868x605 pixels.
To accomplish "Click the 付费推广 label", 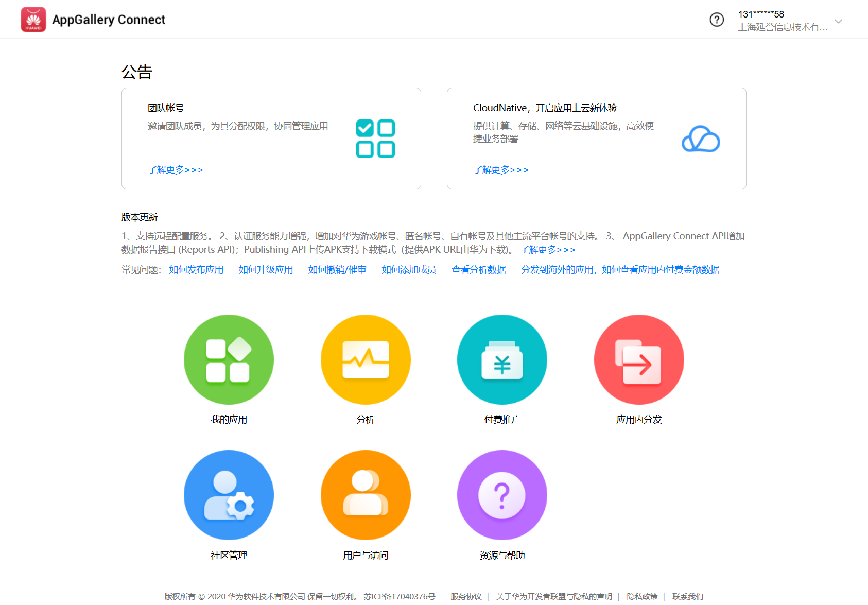I will (502, 420).
